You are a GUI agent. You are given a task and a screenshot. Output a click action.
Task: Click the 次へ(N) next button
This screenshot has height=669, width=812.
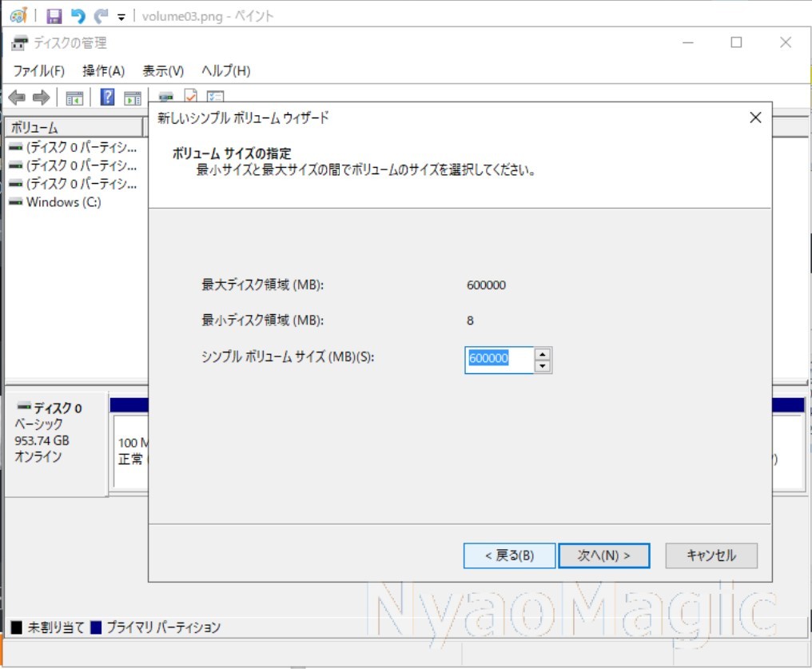click(604, 556)
